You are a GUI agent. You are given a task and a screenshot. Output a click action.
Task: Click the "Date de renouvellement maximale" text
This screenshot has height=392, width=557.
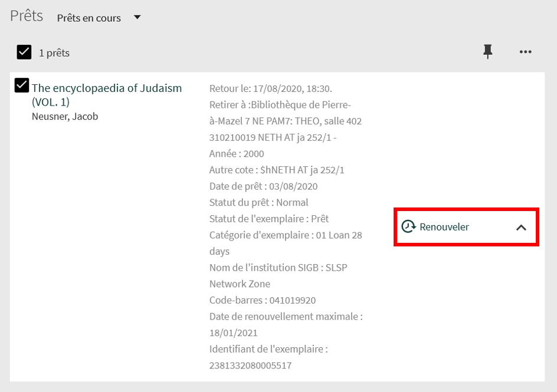click(x=286, y=317)
